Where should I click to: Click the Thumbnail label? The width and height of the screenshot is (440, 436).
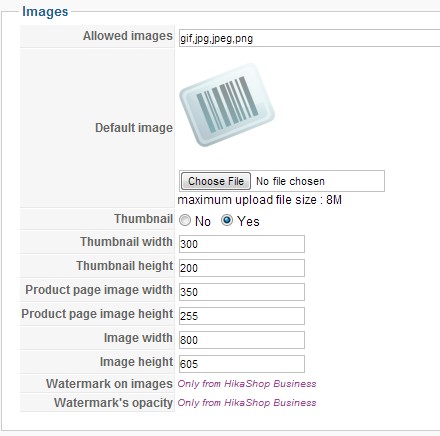(x=144, y=219)
